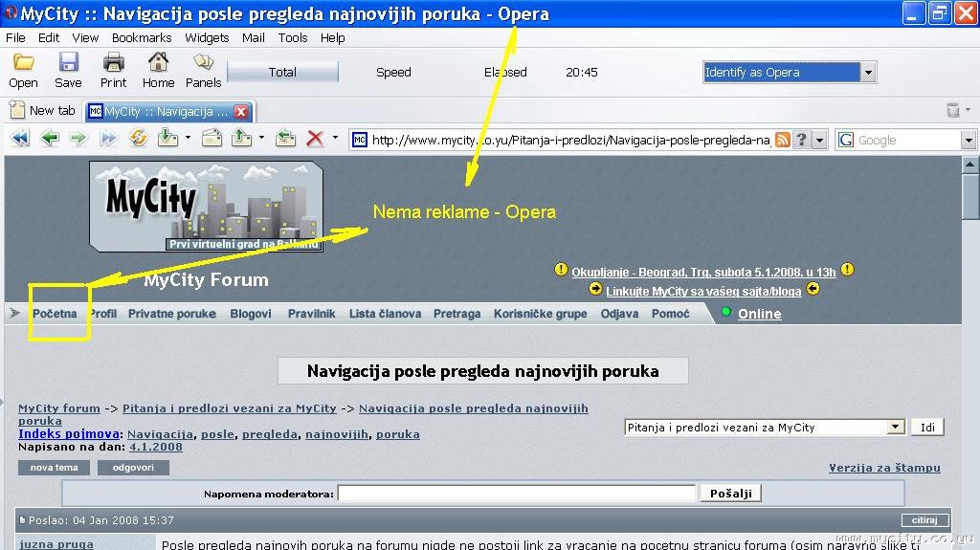
Task: Click the download arrow toolbar icon
Action: [167, 138]
